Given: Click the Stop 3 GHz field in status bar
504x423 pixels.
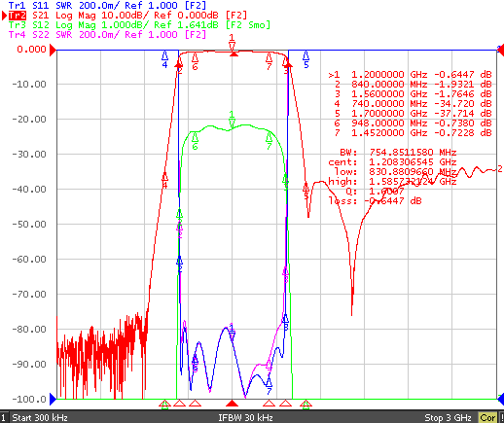Looking at the screenshot, I should tap(448, 418).
